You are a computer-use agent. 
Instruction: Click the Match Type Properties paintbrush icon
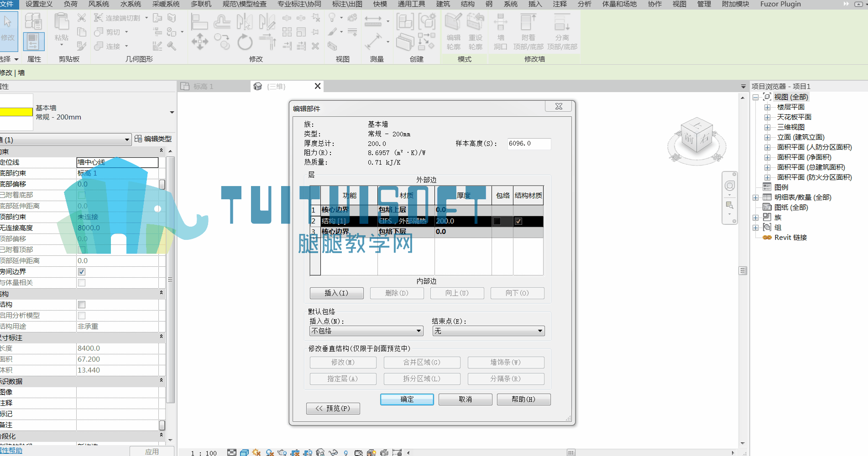82,46
